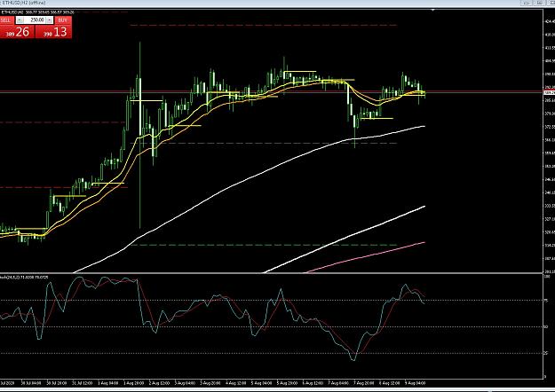Click the red SELL one-click trading button
Screen dimensions: 555x392
pyautogui.click(x=7, y=20)
